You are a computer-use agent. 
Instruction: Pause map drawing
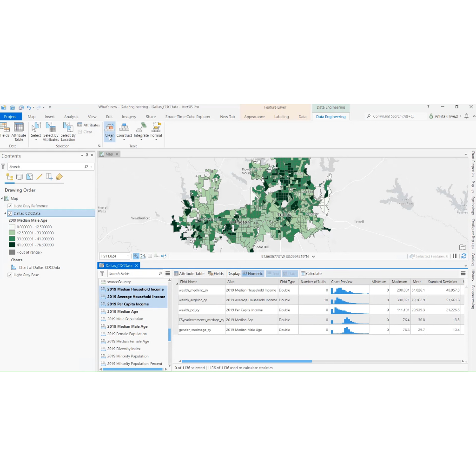point(455,256)
